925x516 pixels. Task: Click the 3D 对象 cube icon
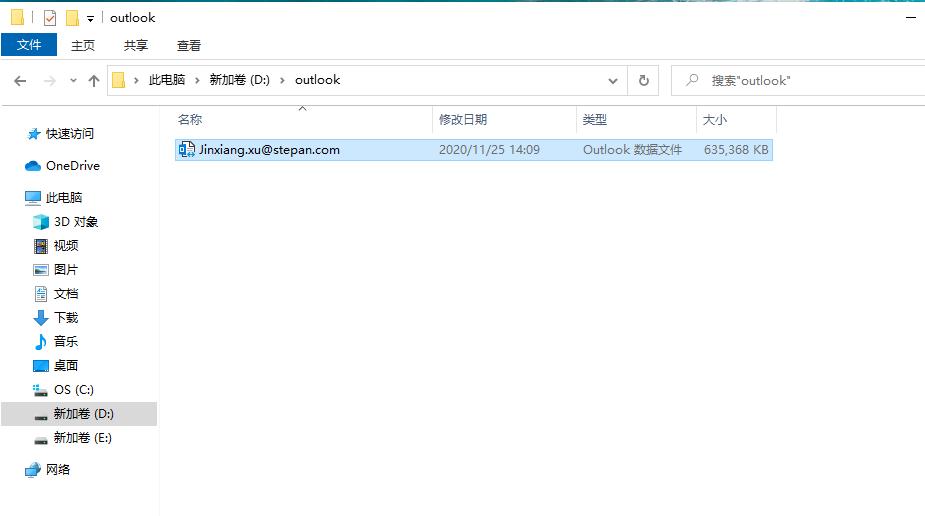point(41,222)
